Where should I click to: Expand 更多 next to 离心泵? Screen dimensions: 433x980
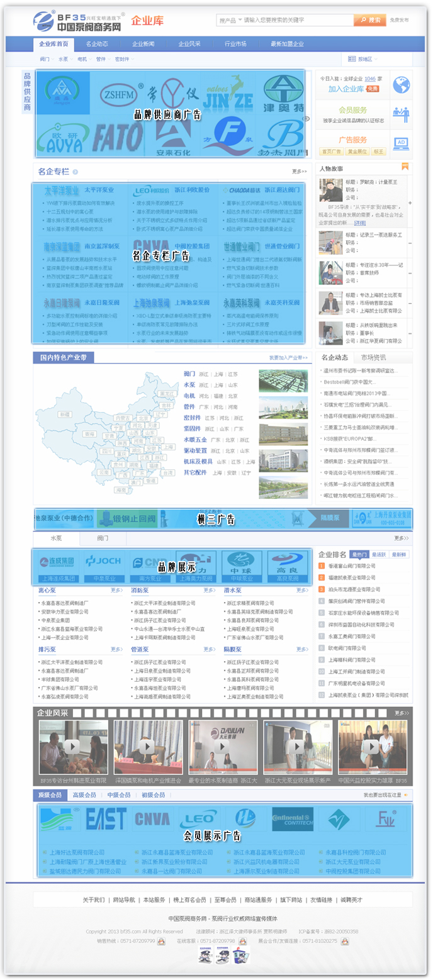[x=116, y=590]
